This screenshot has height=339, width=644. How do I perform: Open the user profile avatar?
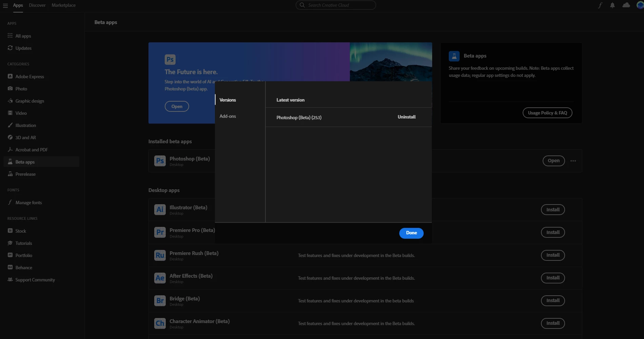(640, 5)
